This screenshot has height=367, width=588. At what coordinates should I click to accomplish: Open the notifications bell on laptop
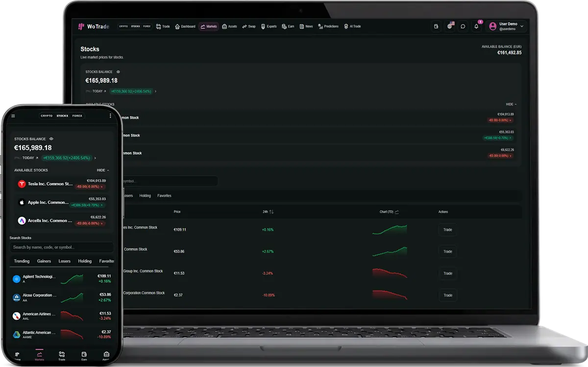click(x=476, y=26)
